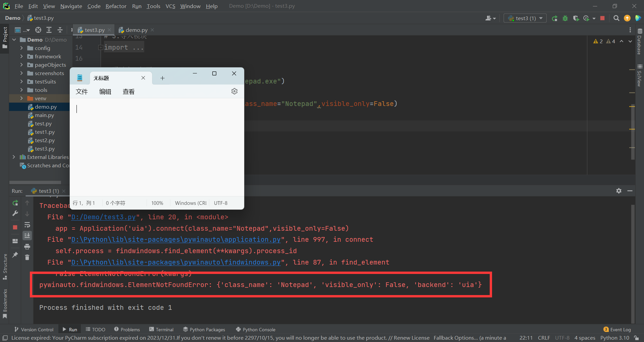
Task: Select the opened file locator target icon in Project panel
Action: (38, 30)
